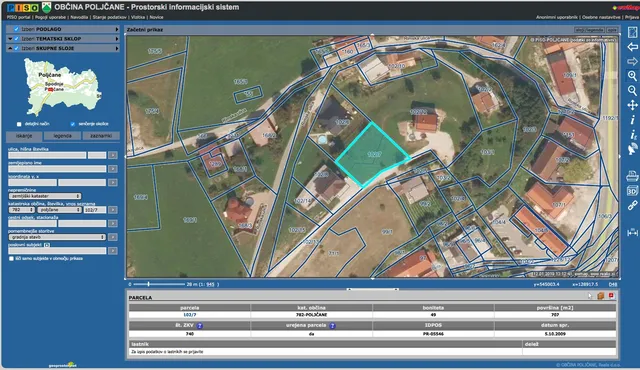Click the D48 coordinate system link

(x=613, y=284)
